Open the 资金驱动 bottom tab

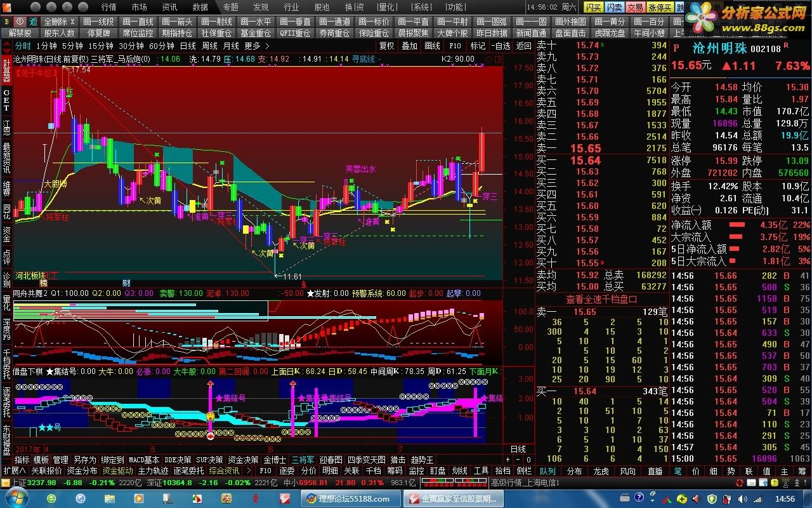118,471
